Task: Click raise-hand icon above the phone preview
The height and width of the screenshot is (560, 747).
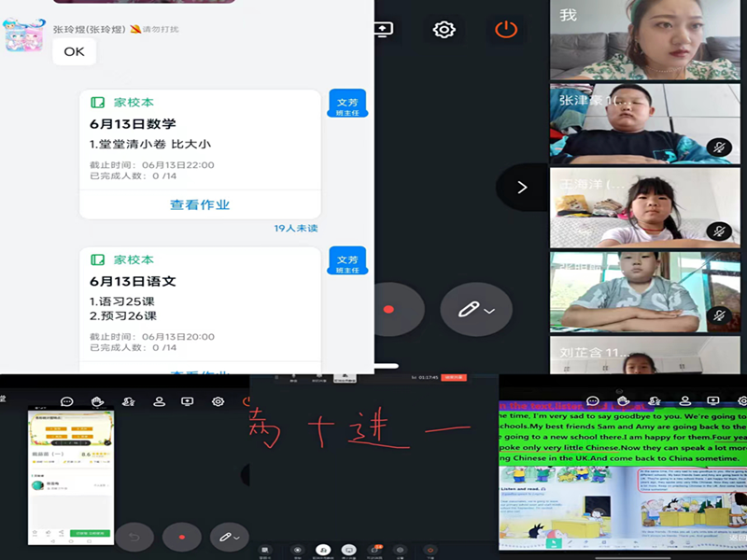Action: (x=98, y=402)
